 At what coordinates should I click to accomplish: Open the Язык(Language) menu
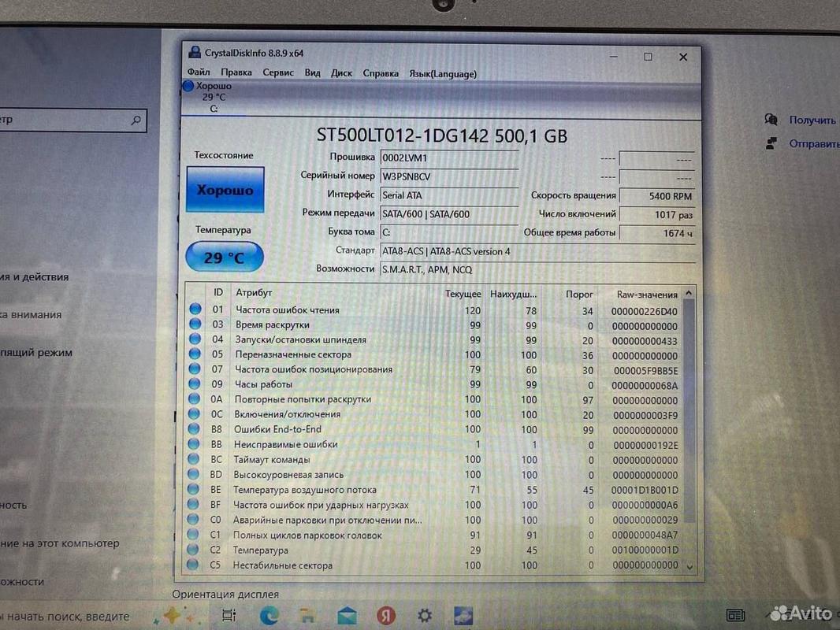click(x=442, y=74)
